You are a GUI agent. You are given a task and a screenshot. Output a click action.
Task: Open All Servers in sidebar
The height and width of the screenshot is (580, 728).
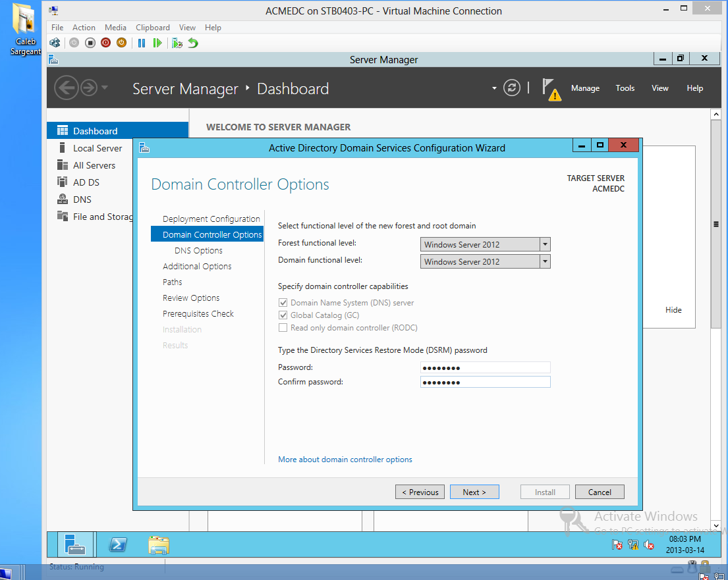point(94,165)
